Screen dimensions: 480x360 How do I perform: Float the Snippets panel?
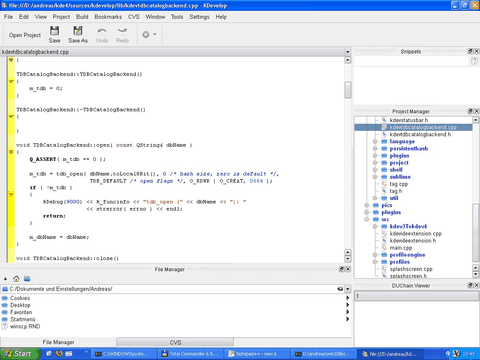[x=470, y=51]
